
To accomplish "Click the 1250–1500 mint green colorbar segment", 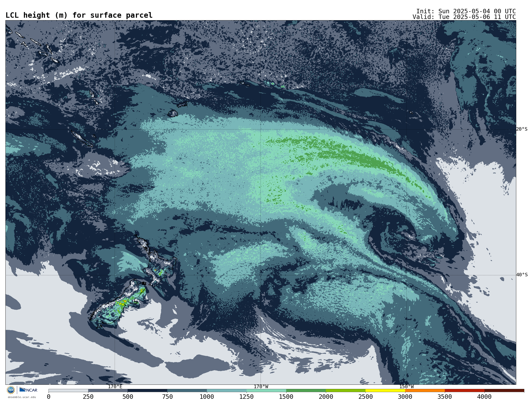I will pyautogui.click(x=266, y=390).
